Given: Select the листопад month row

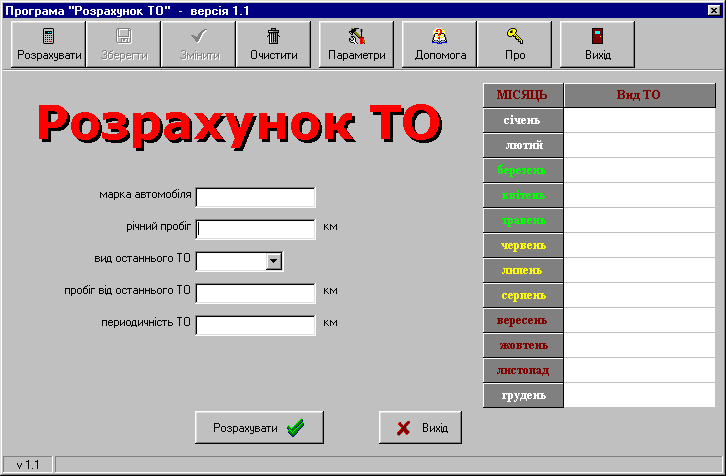Looking at the screenshot, I should pos(523,370).
